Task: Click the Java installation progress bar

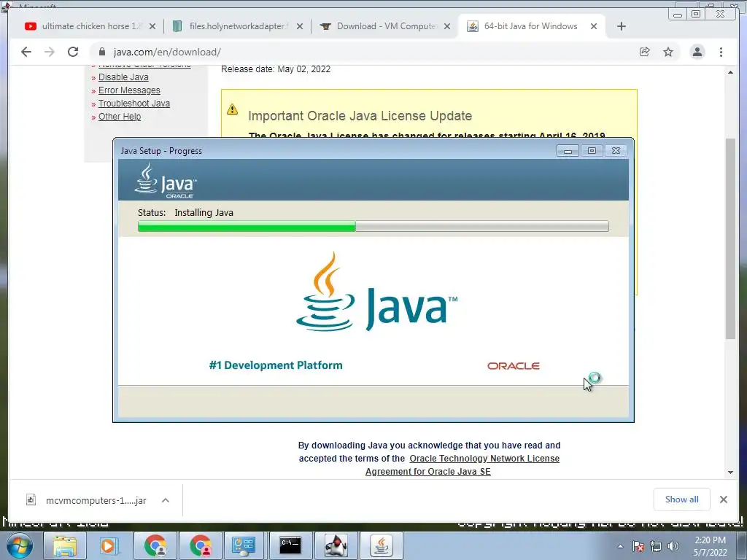Action: pyautogui.click(x=373, y=226)
